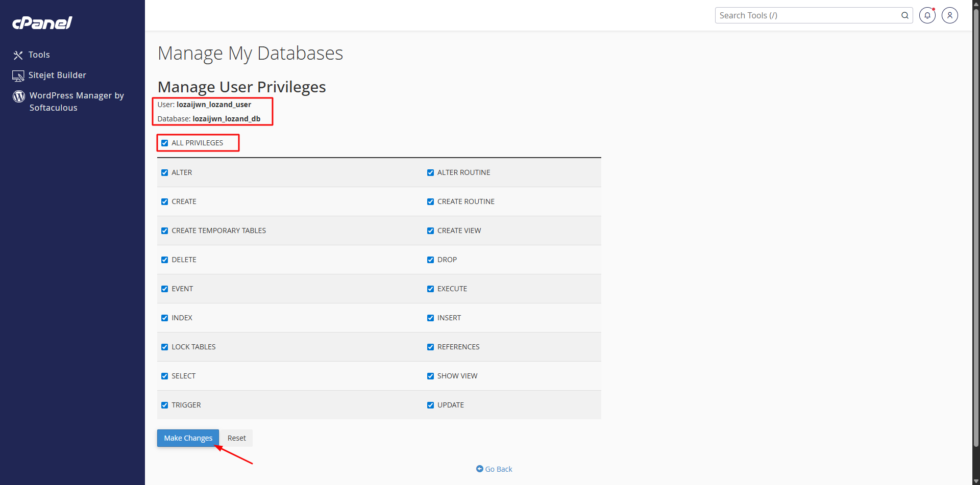This screenshot has height=485, width=980.
Task: Toggle the CREATE ROUTINE privilege
Action: pos(430,201)
